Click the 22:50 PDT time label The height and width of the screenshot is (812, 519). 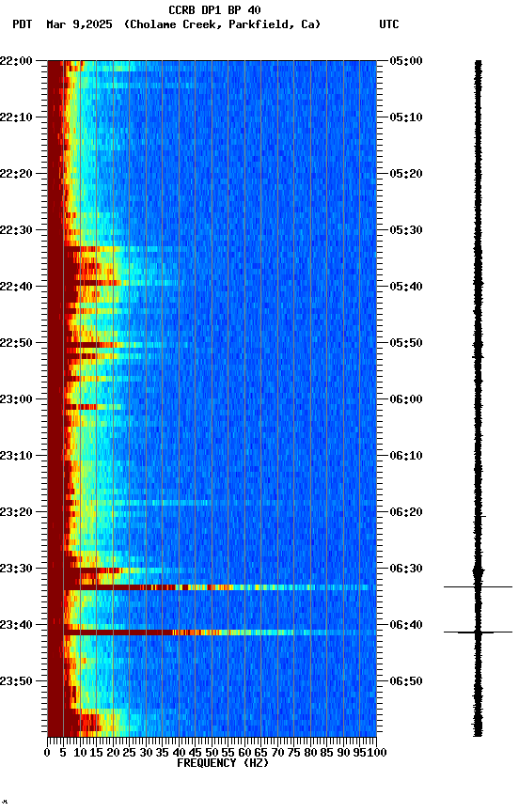click(16, 343)
